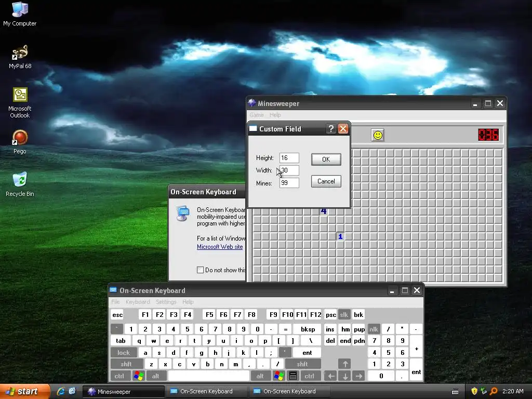Toggle the left shft key
The image size is (532, 399).
[126, 364]
